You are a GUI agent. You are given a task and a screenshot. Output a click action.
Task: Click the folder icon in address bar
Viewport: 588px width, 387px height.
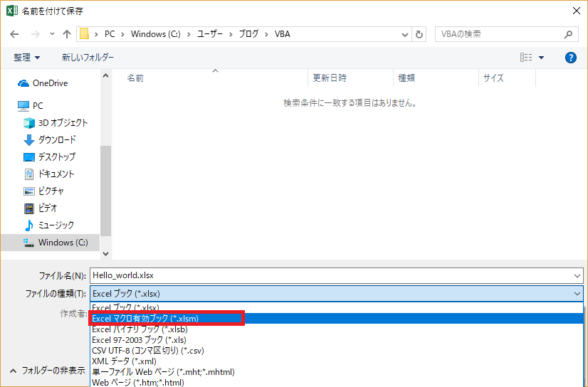85,34
